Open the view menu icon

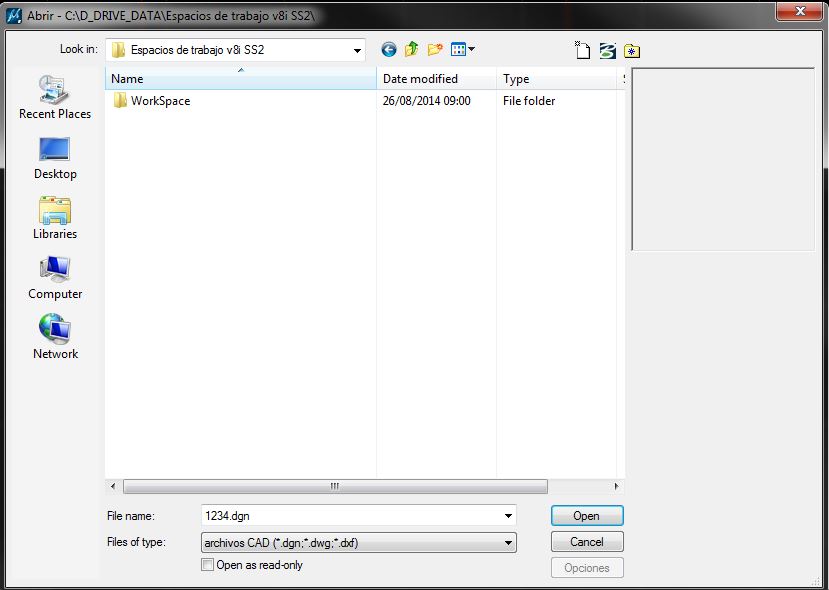(x=463, y=50)
